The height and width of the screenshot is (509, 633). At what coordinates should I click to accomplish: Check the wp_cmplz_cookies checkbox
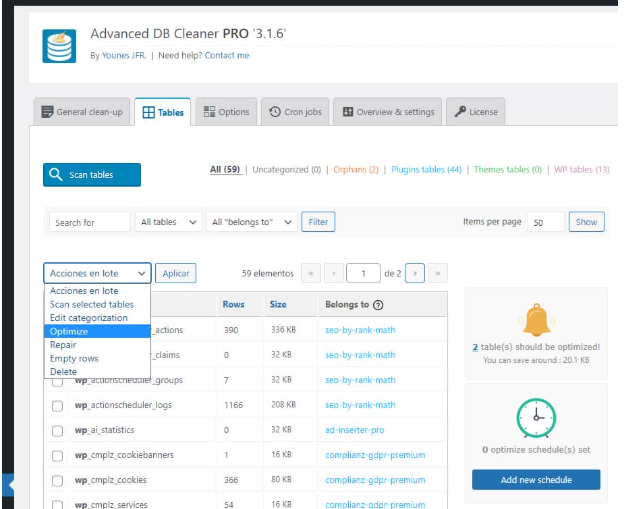(x=57, y=481)
